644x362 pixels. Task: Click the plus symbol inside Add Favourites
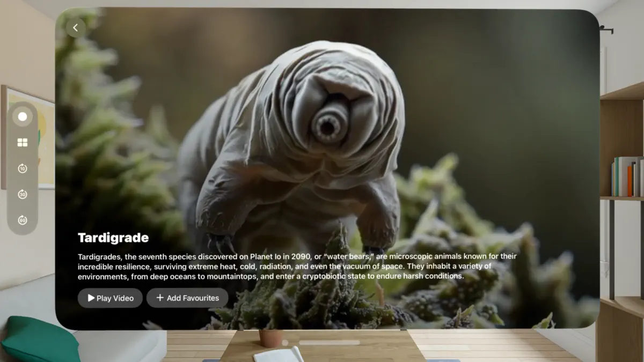pyautogui.click(x=159, y=298)
